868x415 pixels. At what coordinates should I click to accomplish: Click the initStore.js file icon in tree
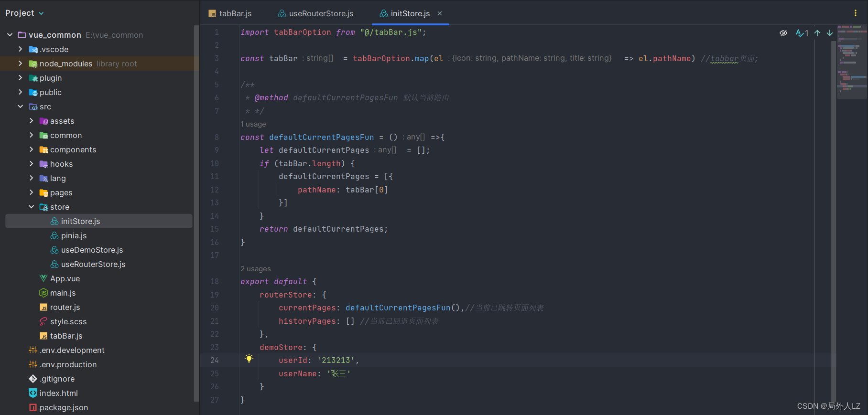[x=54, y=221]
